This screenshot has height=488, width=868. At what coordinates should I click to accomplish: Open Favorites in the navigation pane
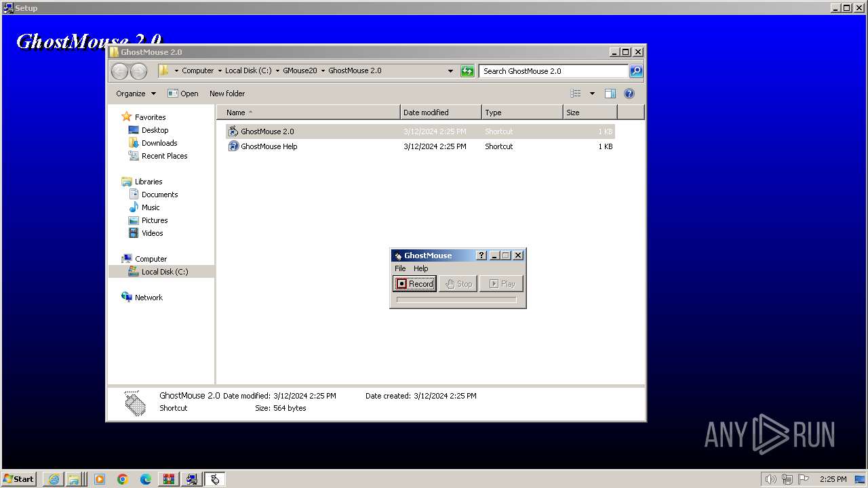tap(150, 117)
